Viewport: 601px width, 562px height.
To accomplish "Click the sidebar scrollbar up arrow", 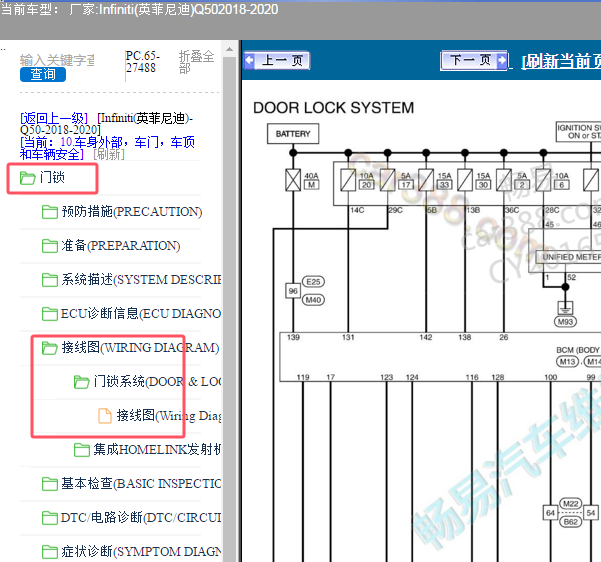I will pyautogui.click(x=229, y=49).
